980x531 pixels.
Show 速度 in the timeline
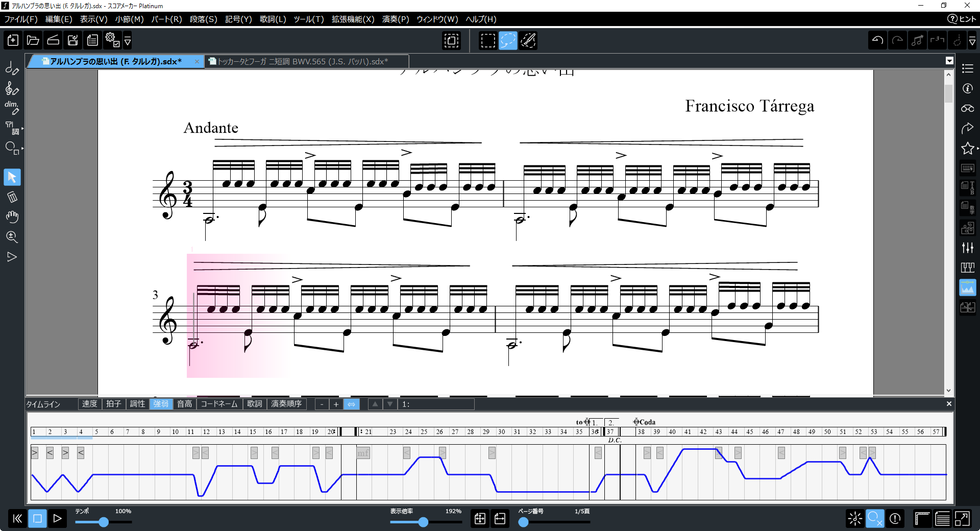tap(90, 404)
